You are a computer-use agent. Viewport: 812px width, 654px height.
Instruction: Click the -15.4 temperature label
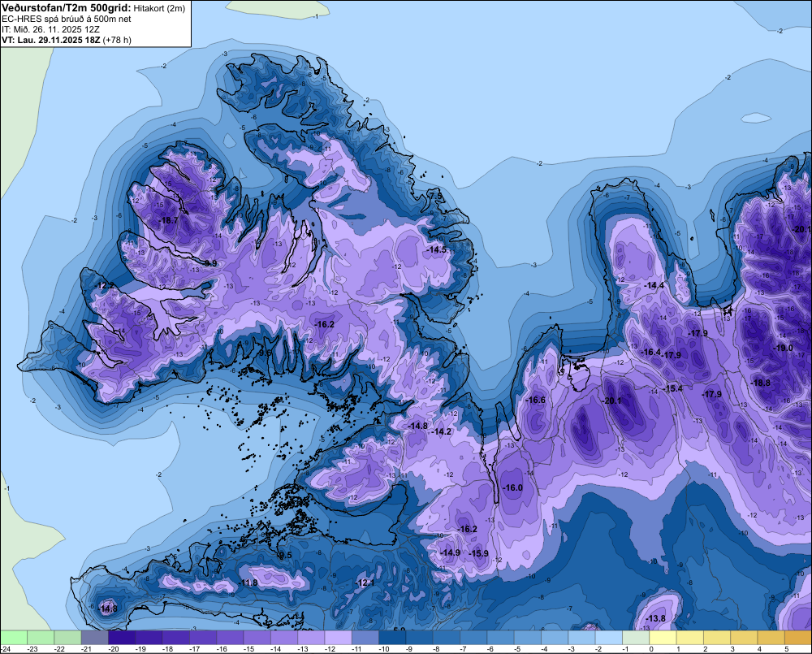673,388
